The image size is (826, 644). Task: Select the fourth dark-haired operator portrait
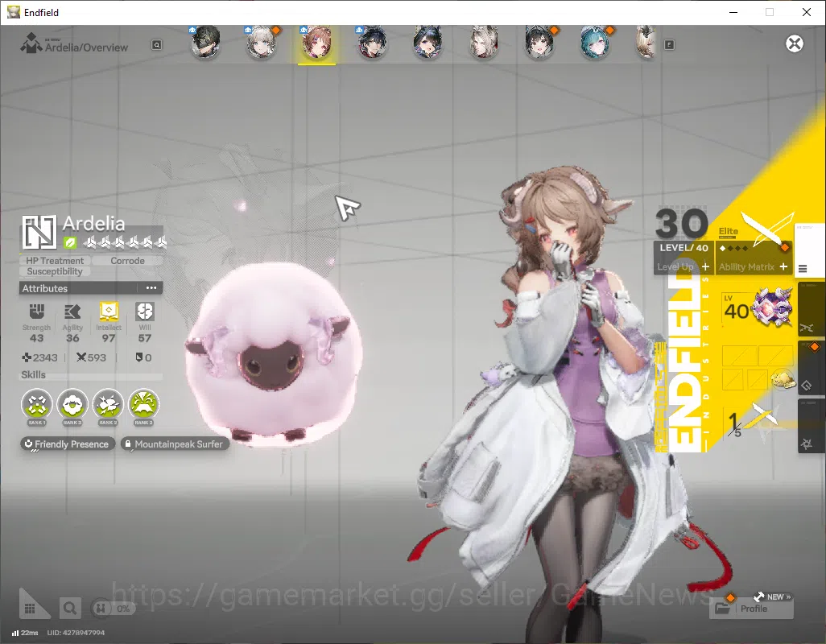coord(373,42)
